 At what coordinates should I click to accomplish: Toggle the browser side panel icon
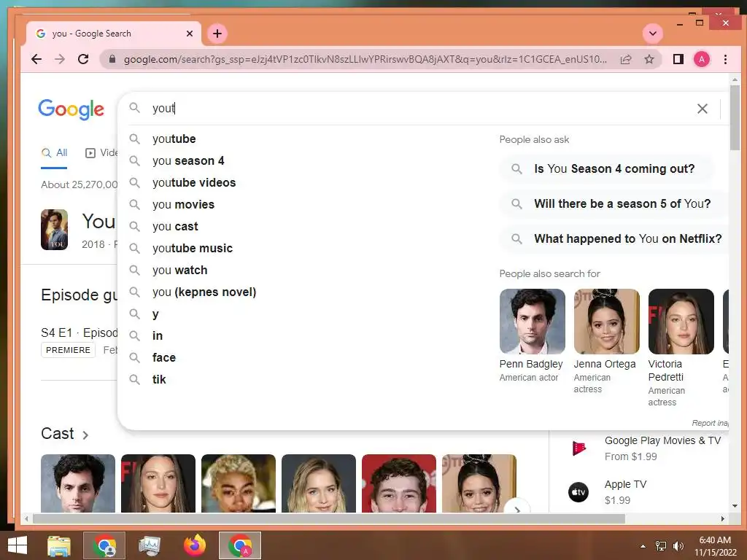(678, 59)
